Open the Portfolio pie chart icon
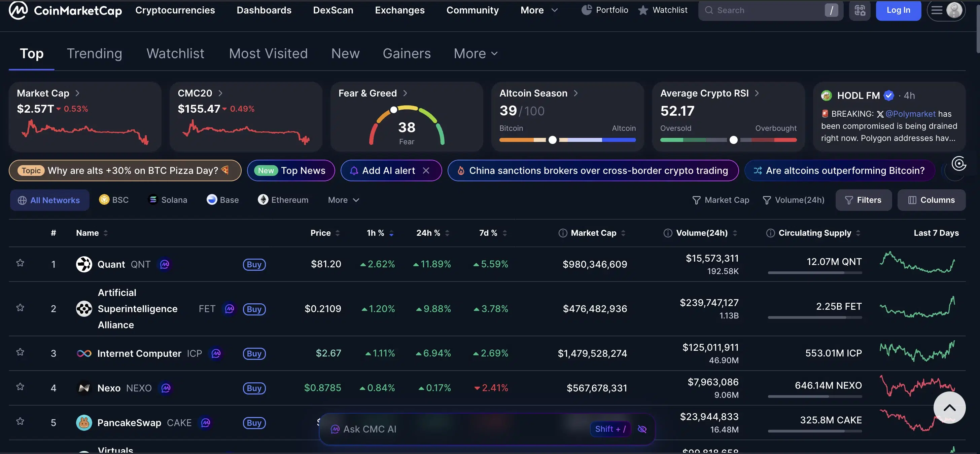The height and width of the screenshot is (454, 980). (586, 10)
